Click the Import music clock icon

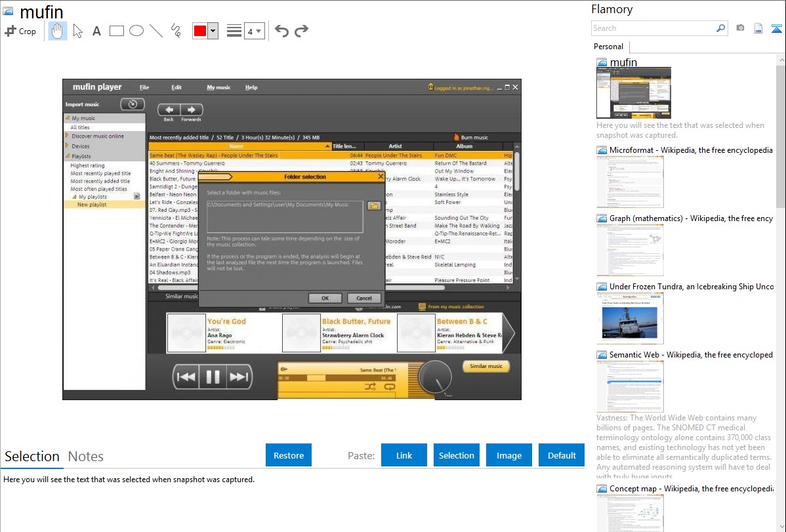[133, 104]
